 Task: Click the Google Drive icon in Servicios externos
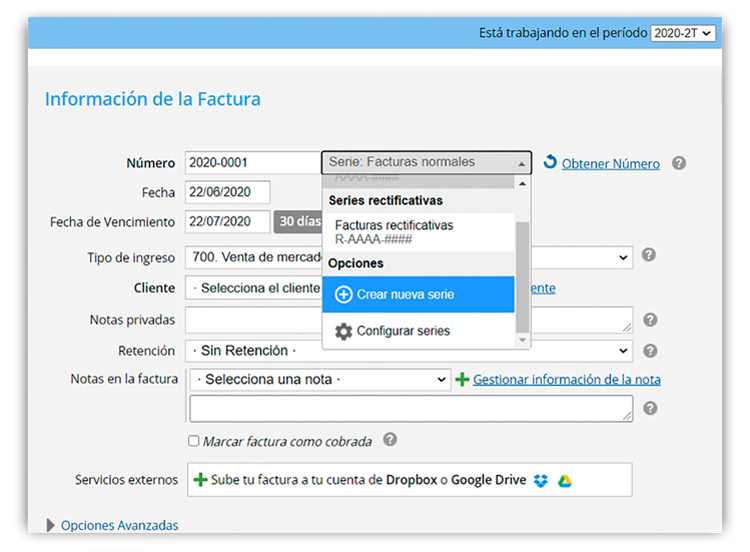click(565, 480)
